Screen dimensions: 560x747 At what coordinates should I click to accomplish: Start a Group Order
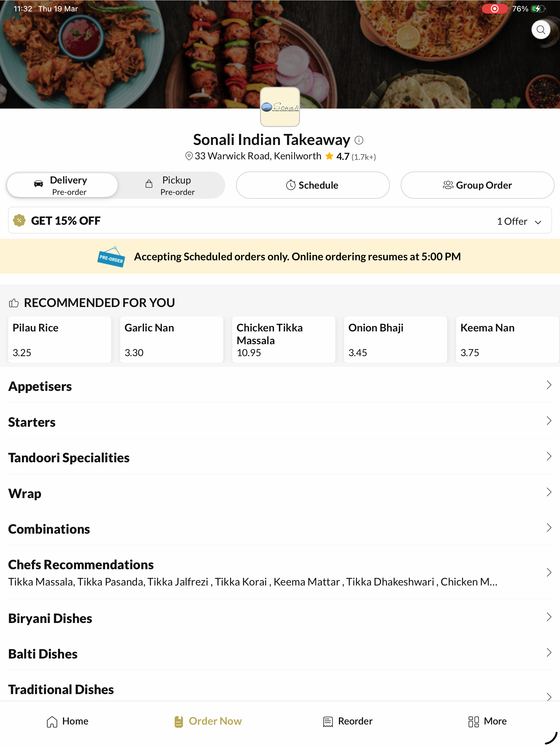pyautogui.click(x=477, y=185)
